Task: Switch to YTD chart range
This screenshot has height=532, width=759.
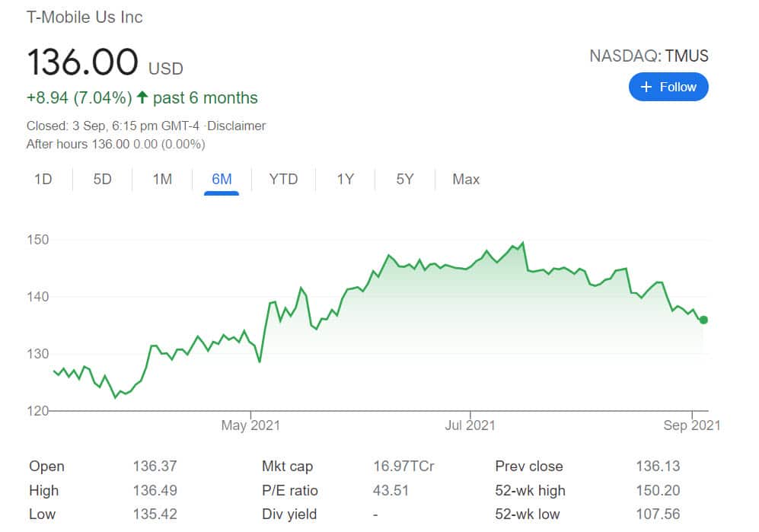Action: pos(283,180)
